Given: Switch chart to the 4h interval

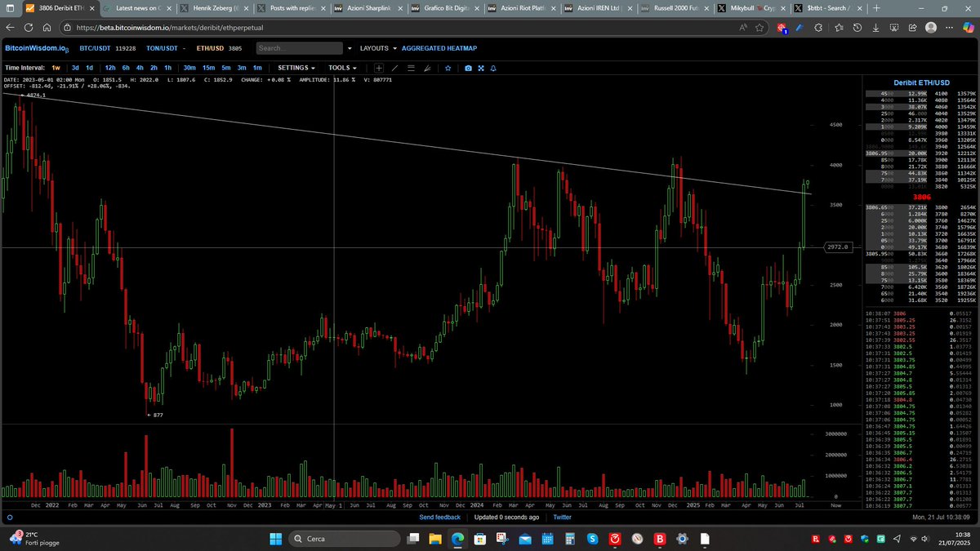Looking at the screenshot, I should pyautogui.click(x=140, y=68).
